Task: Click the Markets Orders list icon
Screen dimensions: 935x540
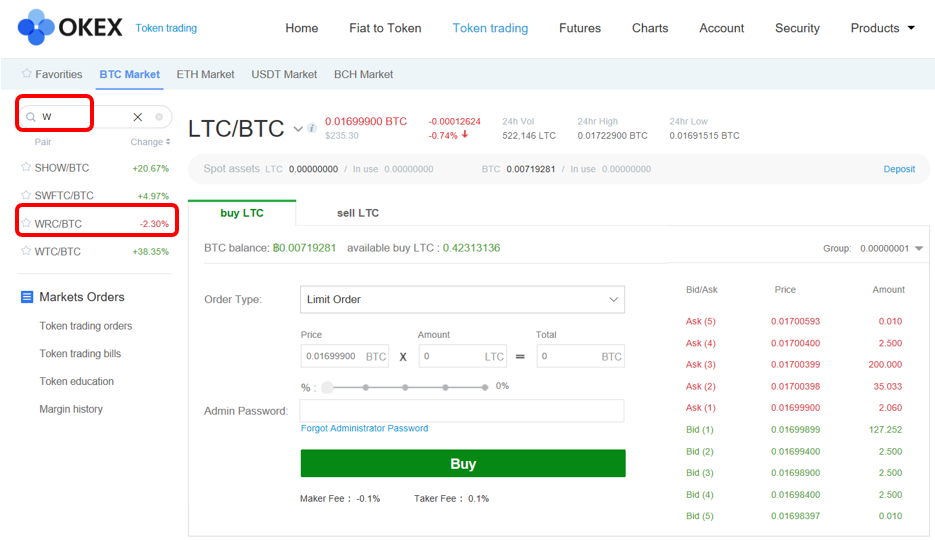Action: (x=27, y=297)
